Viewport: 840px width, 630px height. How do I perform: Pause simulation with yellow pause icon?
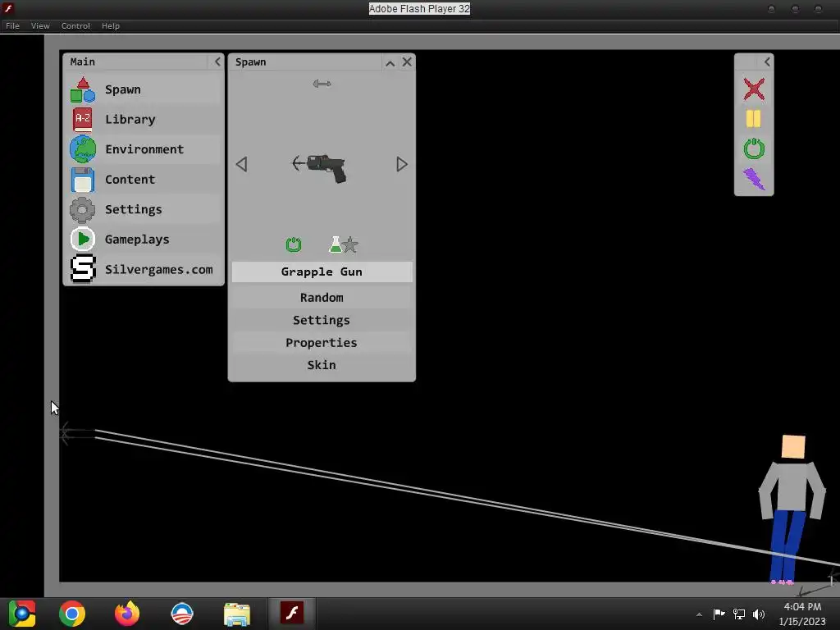click(x=754, y=119)
